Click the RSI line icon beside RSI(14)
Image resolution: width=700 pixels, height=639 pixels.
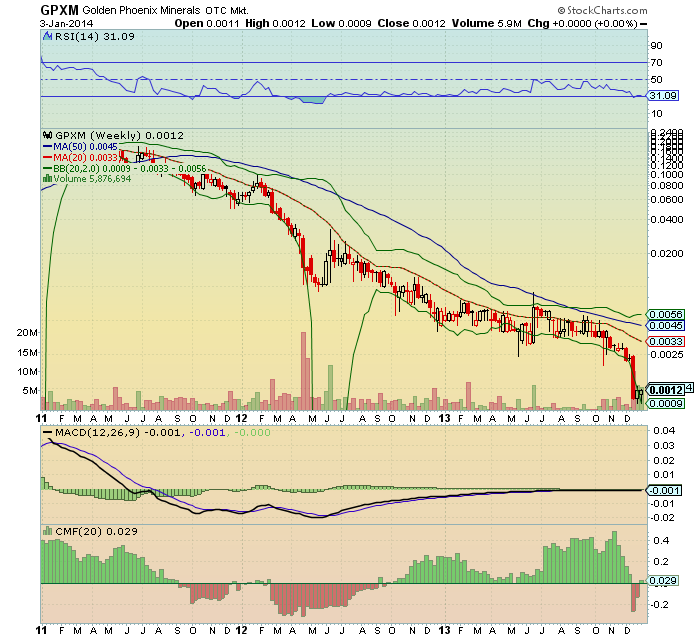pyautogui.click(x=47, y=37)
